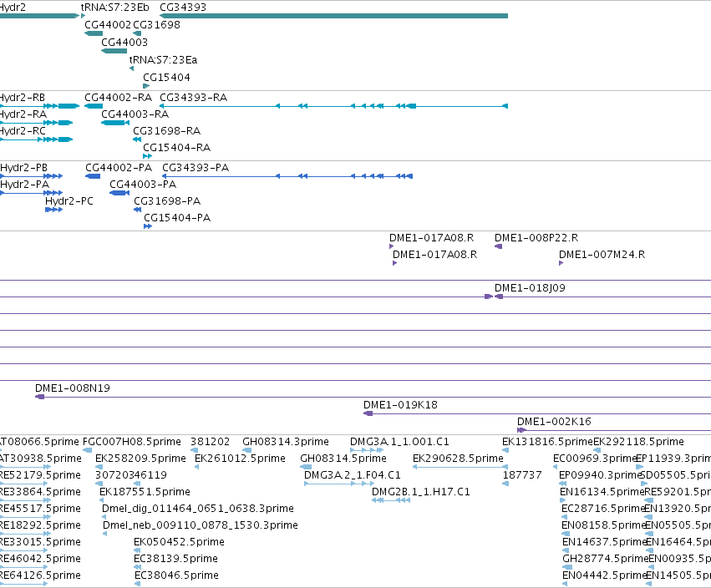This screenshot has width=711, height=588.
Task: Click the GH28774.5prime EST label
Action: [x=606, y=559]
